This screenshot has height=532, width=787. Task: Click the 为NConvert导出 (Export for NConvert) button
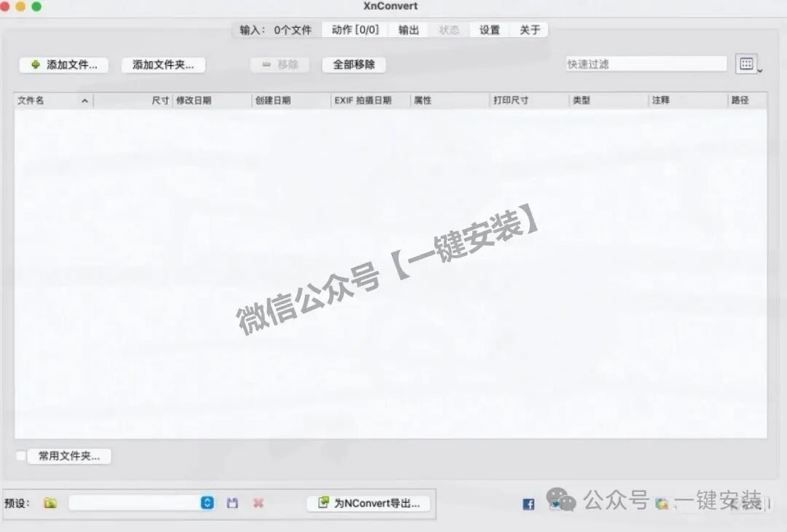click(369, 503)
